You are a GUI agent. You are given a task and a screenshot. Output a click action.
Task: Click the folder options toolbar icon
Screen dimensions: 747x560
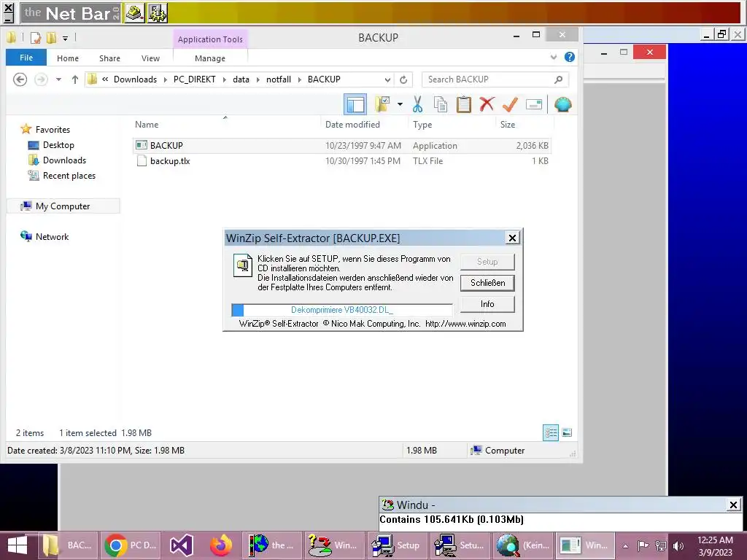click(382, 104)
